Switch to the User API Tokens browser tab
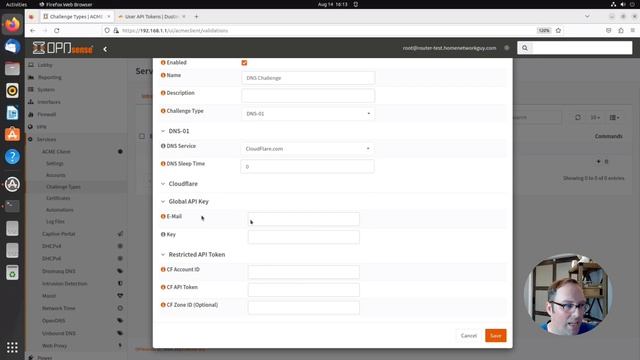The height and width of the screenshot is (360, 640). (x=152, y=17)
